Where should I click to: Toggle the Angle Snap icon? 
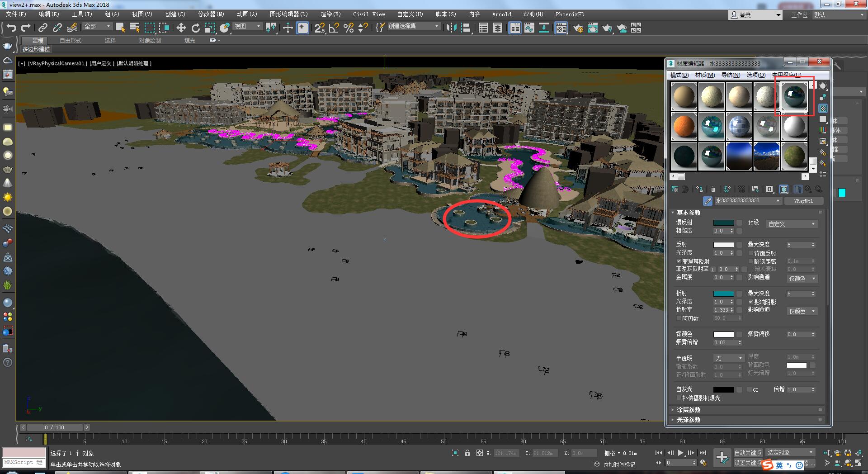coord(334,28)
